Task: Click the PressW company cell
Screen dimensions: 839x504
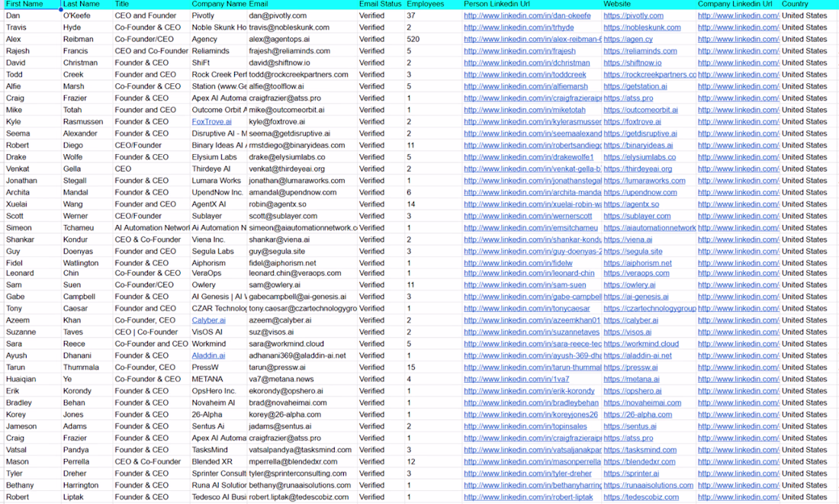Action: pyautogui.click(x=218, y=367)
